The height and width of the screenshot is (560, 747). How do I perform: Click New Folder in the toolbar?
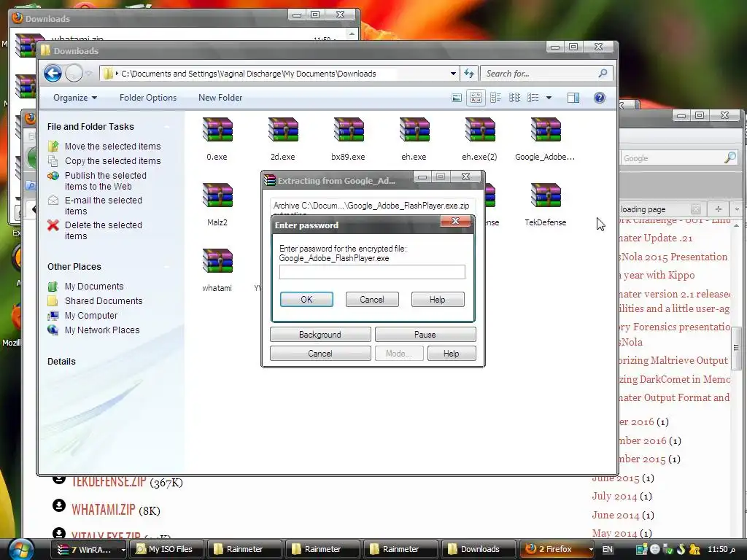click(220, 98)
